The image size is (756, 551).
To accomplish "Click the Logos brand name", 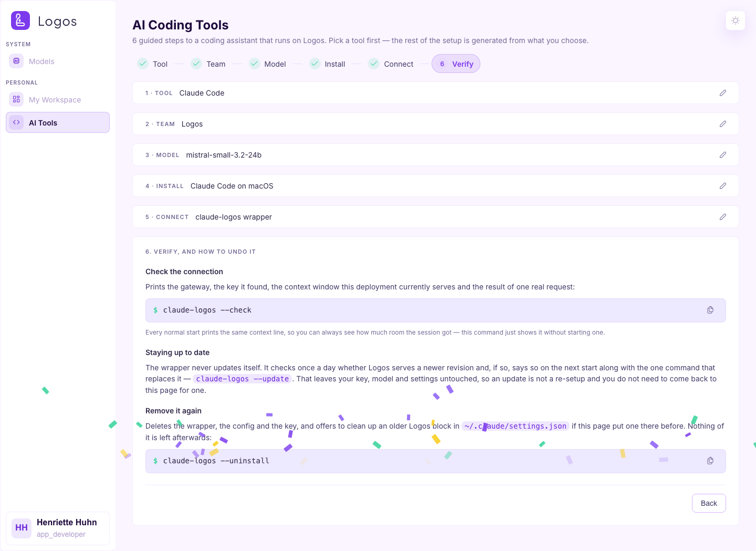I will click(57, 21).
